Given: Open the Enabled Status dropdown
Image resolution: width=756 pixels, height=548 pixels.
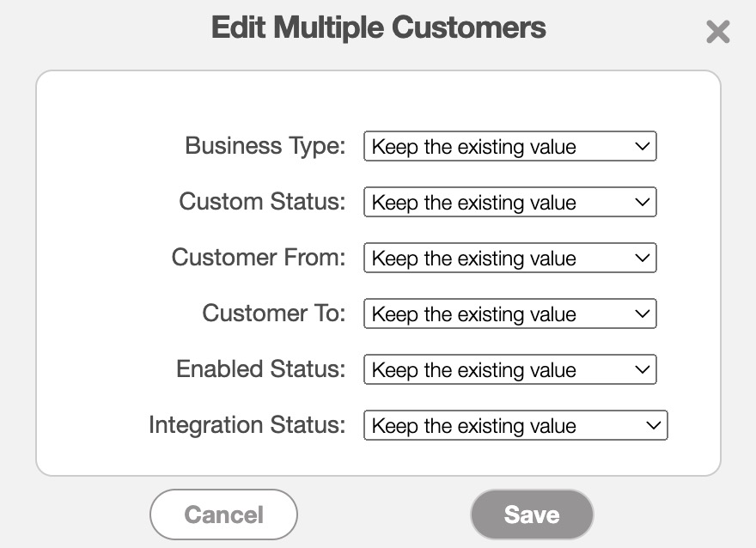Looking at the screenshot, I should click(x=509, y=370).
